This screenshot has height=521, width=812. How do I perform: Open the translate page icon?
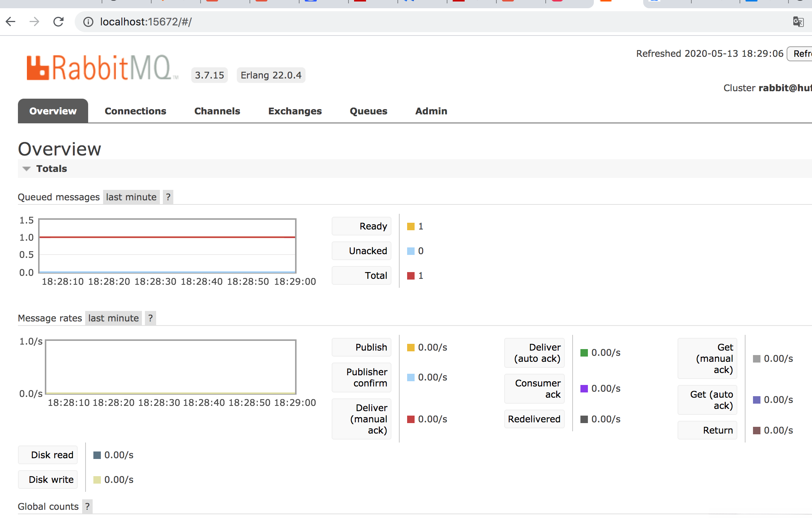(x=798, y=22)
